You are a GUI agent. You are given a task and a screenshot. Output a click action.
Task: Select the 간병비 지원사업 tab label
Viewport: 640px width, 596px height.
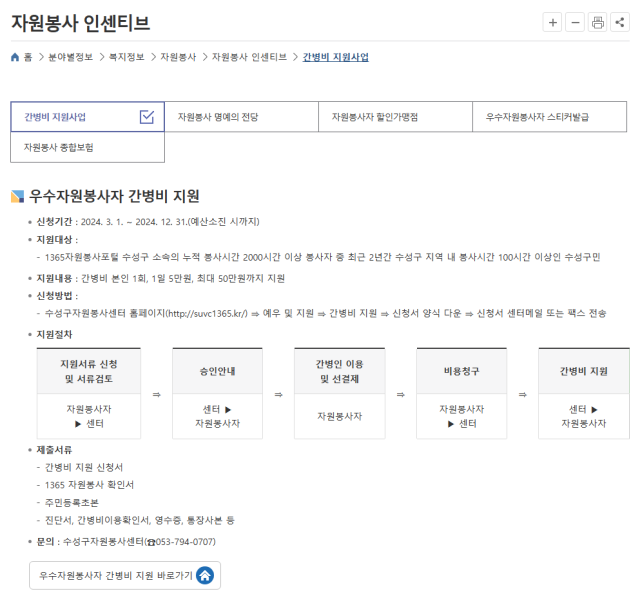(x=56, y=117)
